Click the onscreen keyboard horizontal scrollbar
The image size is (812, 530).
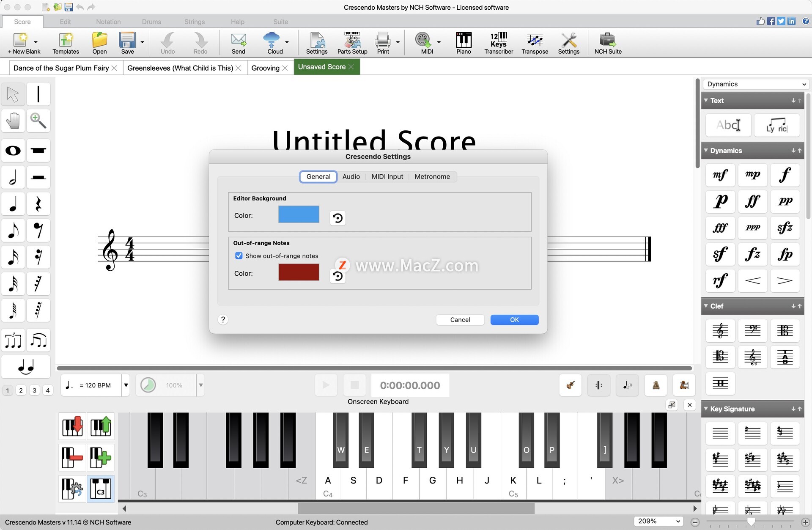pos(416,508)
